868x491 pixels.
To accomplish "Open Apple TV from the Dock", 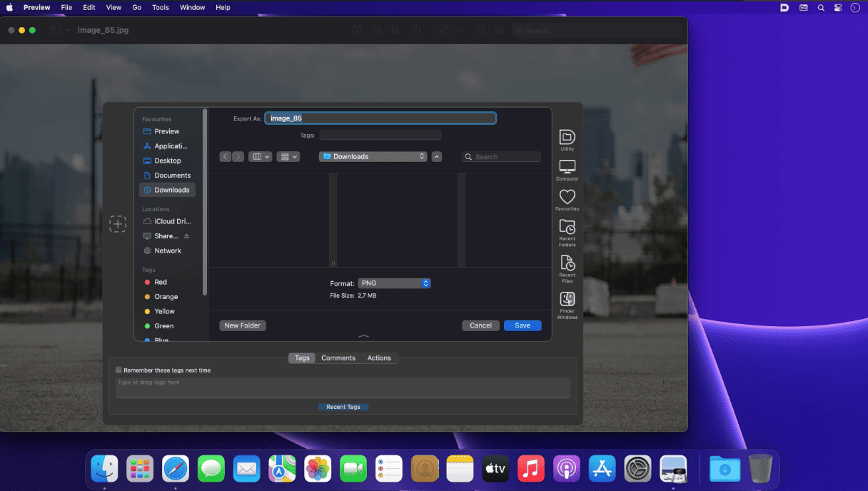I will coord(495,469).
